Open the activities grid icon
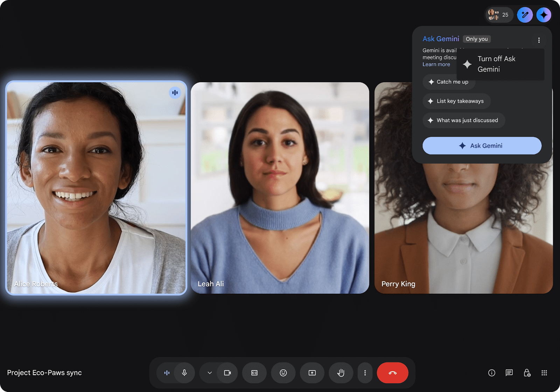The image size is (560, 392). (x=544, y=373)
